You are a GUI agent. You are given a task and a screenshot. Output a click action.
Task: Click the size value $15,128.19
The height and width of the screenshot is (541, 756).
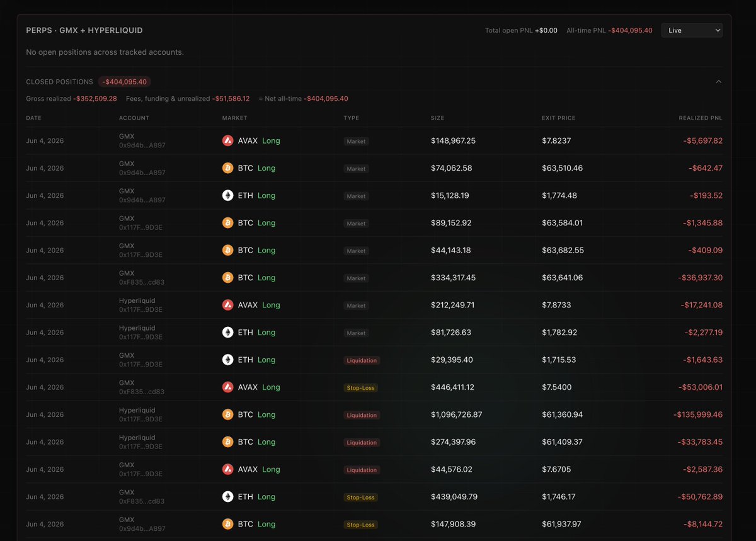(x=450, y=196)
